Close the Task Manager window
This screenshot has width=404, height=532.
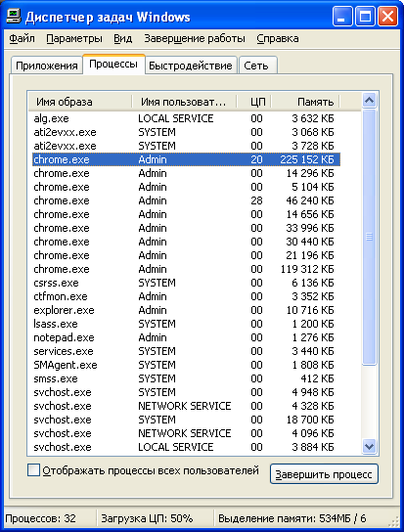click(387, 17)
